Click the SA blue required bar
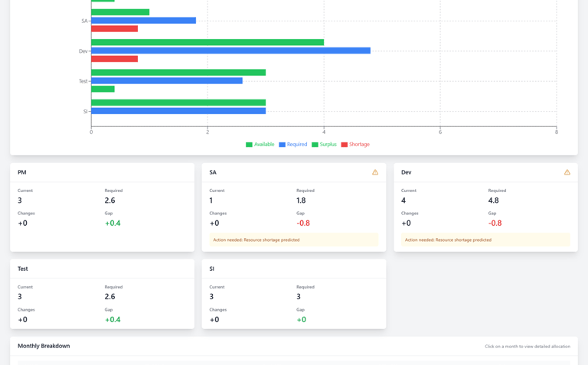Screen dimensions: 588x365 pos(144,21)
